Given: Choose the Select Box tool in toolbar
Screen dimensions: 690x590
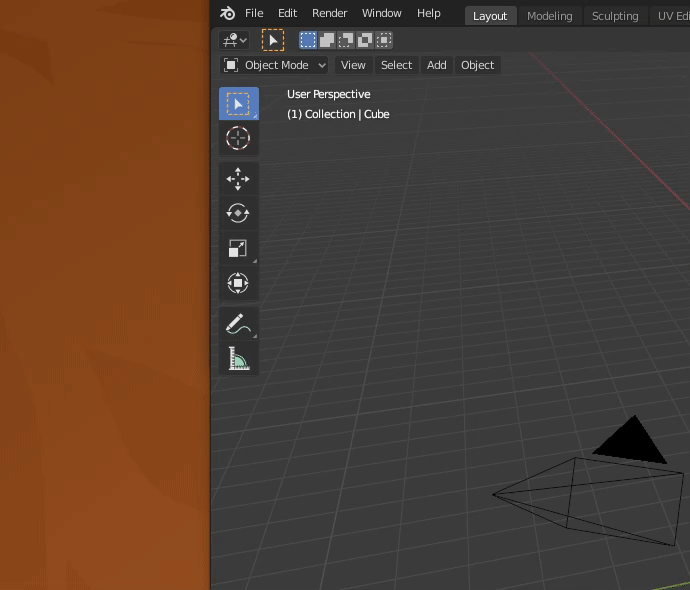Looking at the screenshot, I should pyautogui.click(x=239, y=103).
